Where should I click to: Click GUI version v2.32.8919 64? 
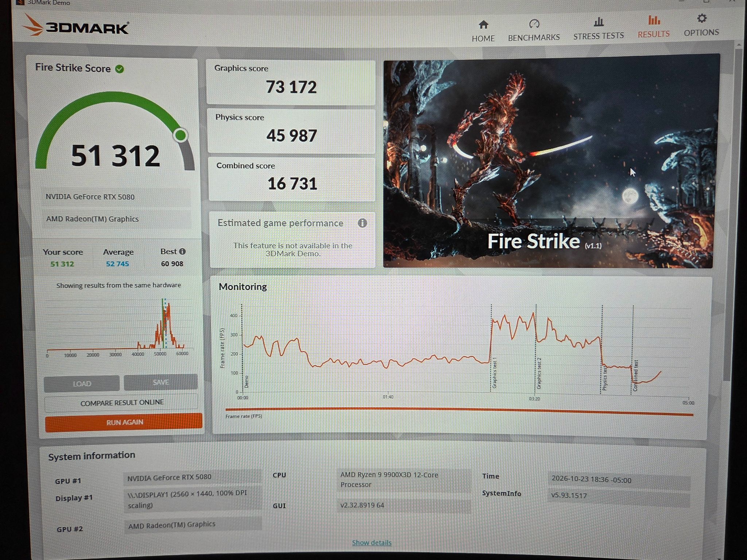pos(403,505)
